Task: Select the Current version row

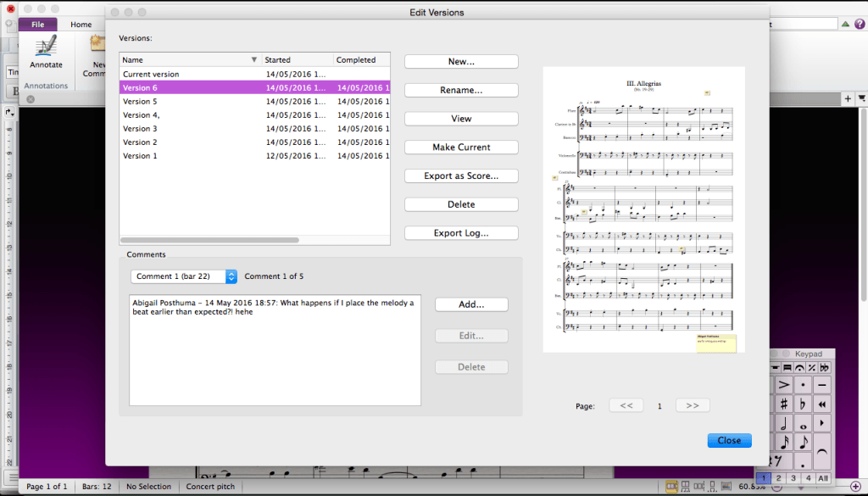Action: (x=254, y=74)
